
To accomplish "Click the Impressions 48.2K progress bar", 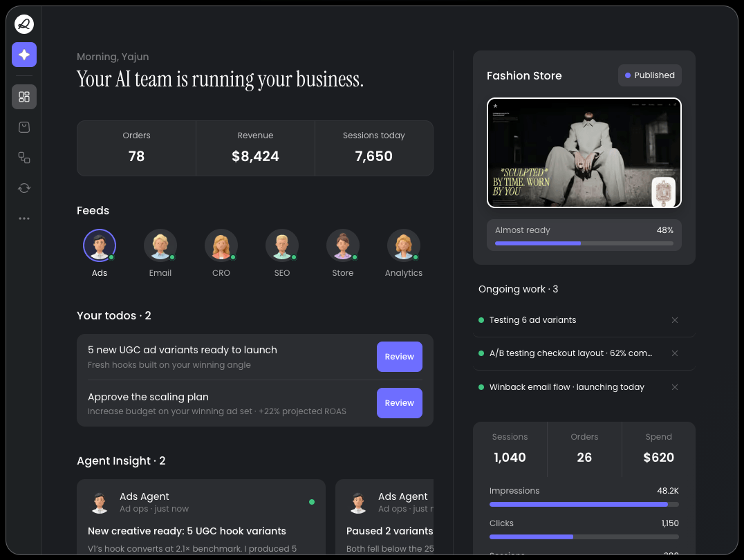I will (x=584, y=505).
